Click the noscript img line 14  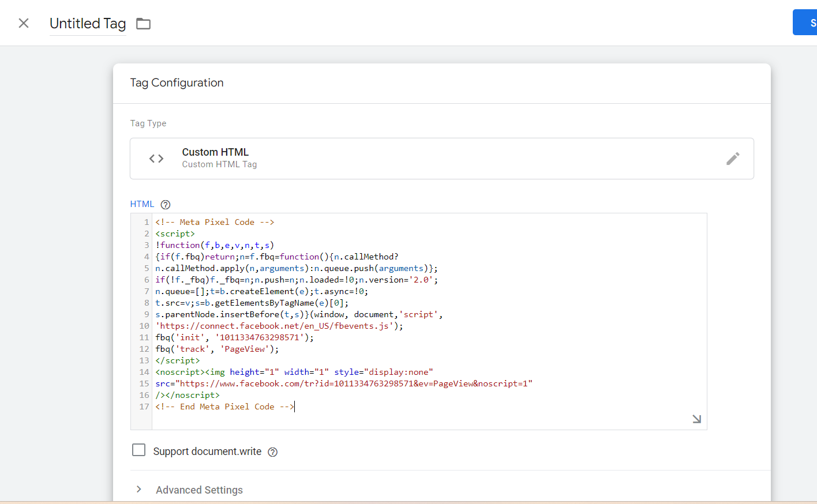[294, 372]
